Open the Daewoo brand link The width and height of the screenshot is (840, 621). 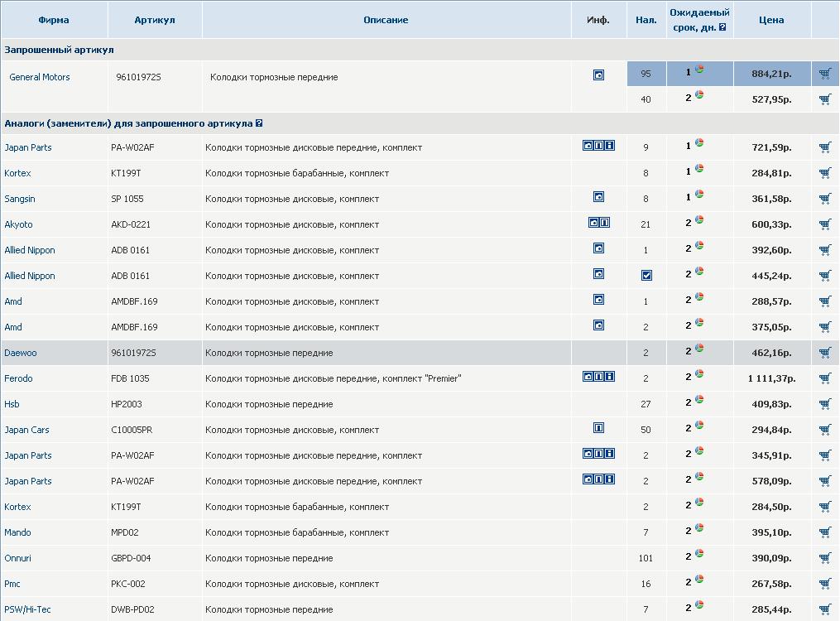pos(21,353)
